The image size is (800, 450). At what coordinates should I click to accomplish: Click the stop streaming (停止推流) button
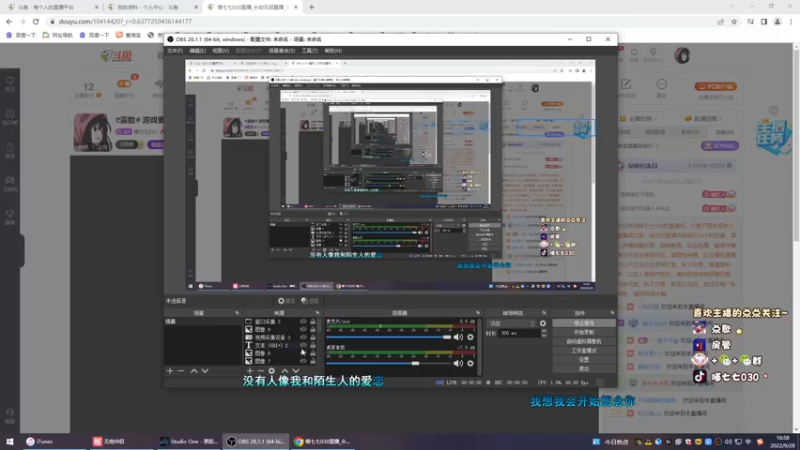pos(584,323)
